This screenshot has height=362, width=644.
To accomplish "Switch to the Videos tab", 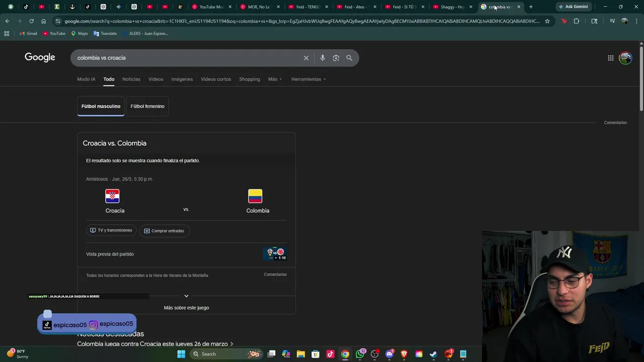I will pos(156,79).
